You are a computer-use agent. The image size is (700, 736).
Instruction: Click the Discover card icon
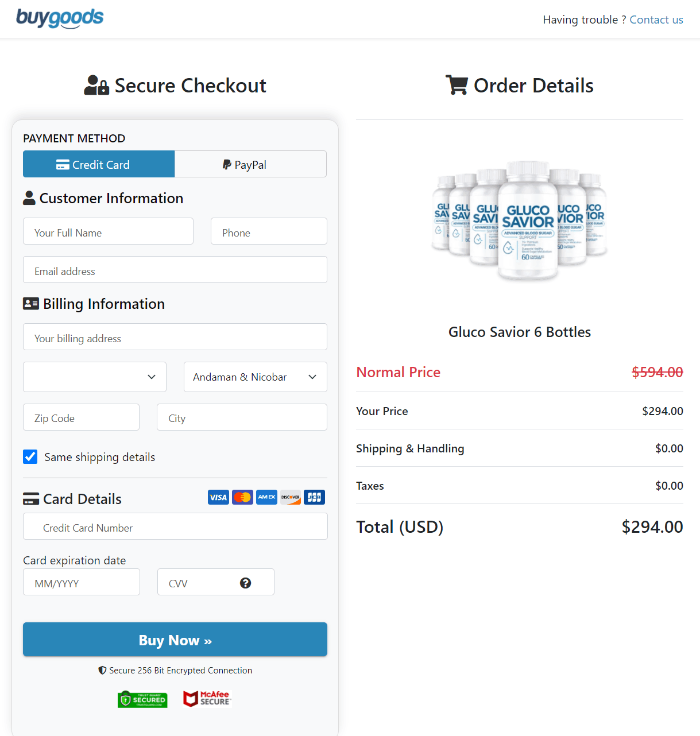(291, 497)
